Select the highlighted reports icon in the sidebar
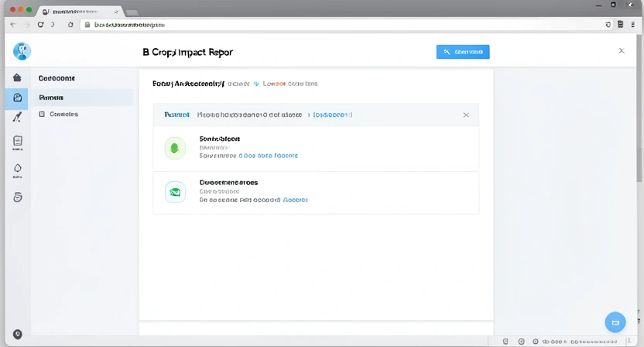 tap(17, 98)
